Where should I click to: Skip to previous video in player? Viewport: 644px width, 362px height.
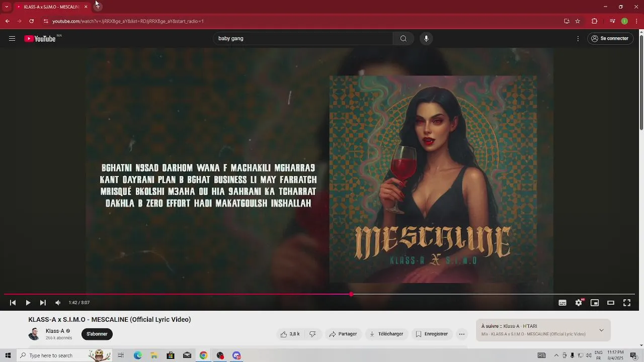point(13,303)
